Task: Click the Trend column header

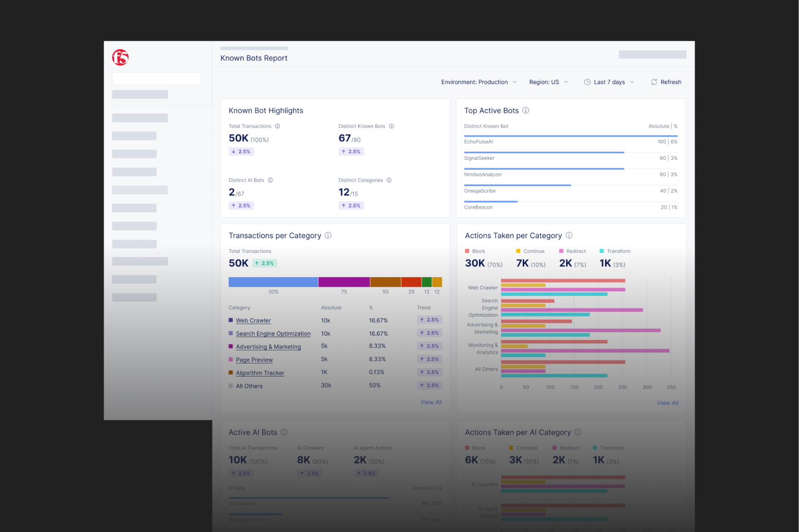Action: click(423, 308)
